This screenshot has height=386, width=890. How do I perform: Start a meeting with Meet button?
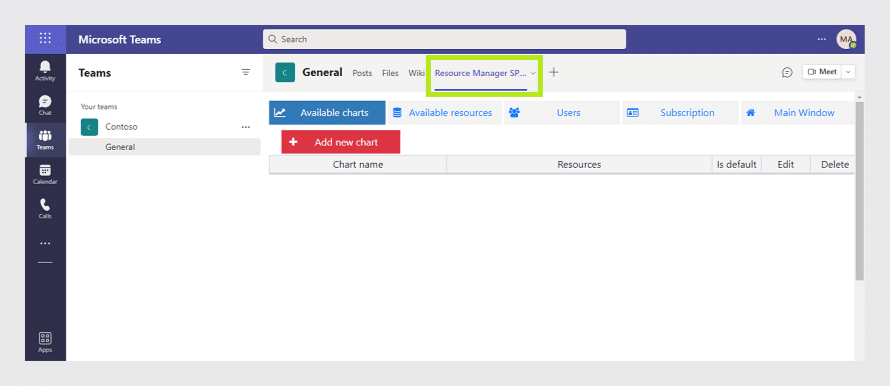click(823, 72)
